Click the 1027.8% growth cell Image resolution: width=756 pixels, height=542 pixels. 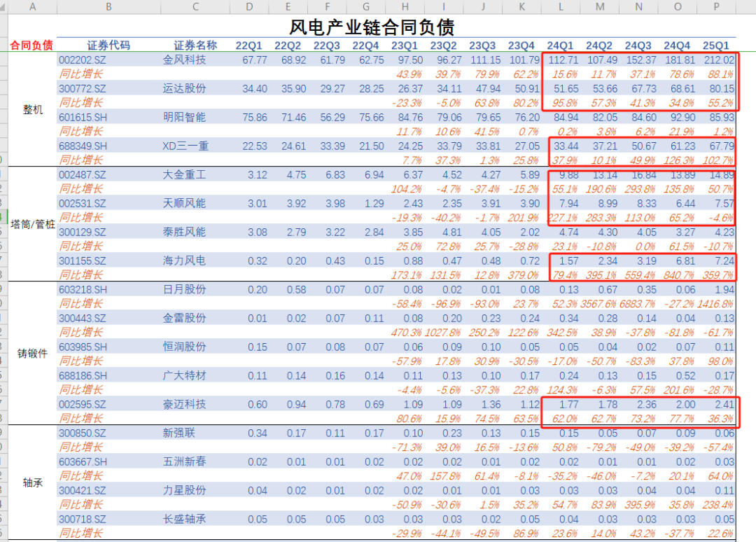point(443,333)
